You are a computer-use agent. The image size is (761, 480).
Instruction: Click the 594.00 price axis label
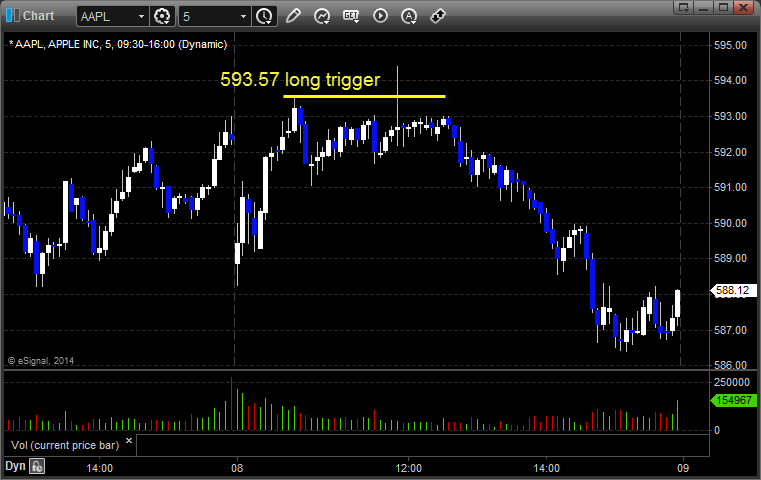tap(730, 80)
